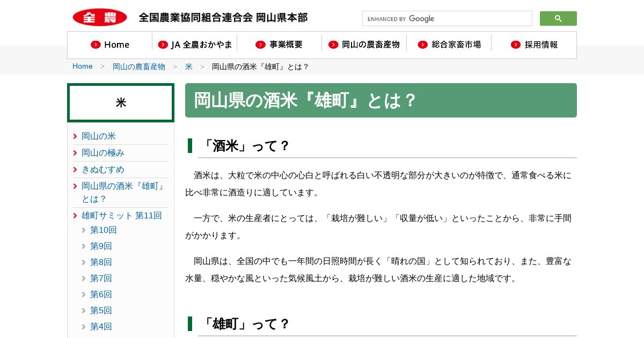Open 雄町サミット 第11回 sidebar link

tap(122, 216)
